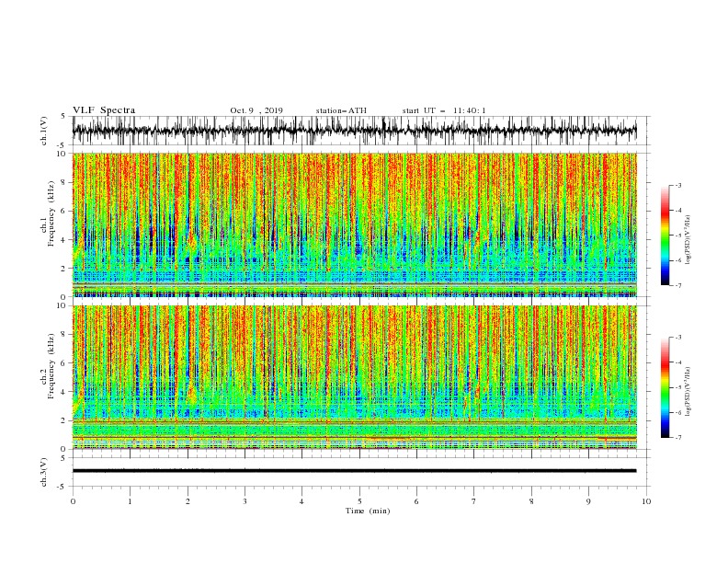
Task: Click the "-4" label on ch.2 color bar
Action: tap(677, 362)
